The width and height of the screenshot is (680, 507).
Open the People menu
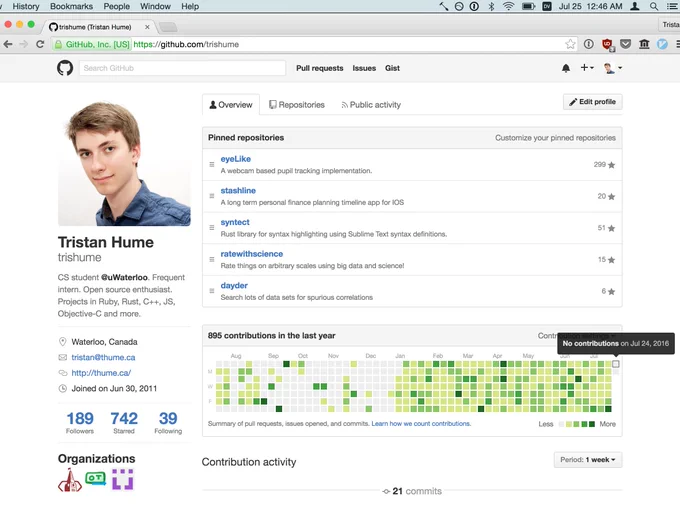click(x=117, y=6)
